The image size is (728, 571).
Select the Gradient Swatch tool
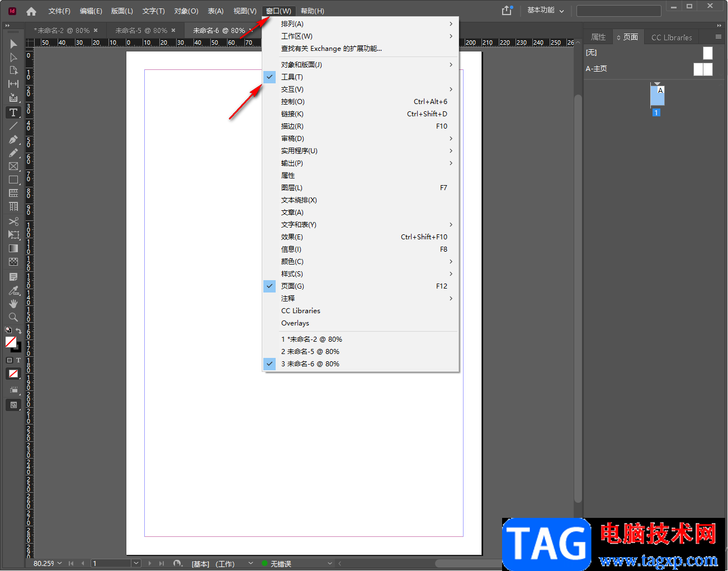click(x=13, y=248)
